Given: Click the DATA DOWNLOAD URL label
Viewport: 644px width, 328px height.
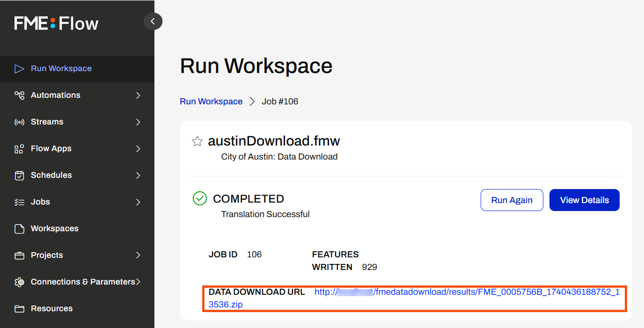Looking at the screenshot, I should click(256, 292).
